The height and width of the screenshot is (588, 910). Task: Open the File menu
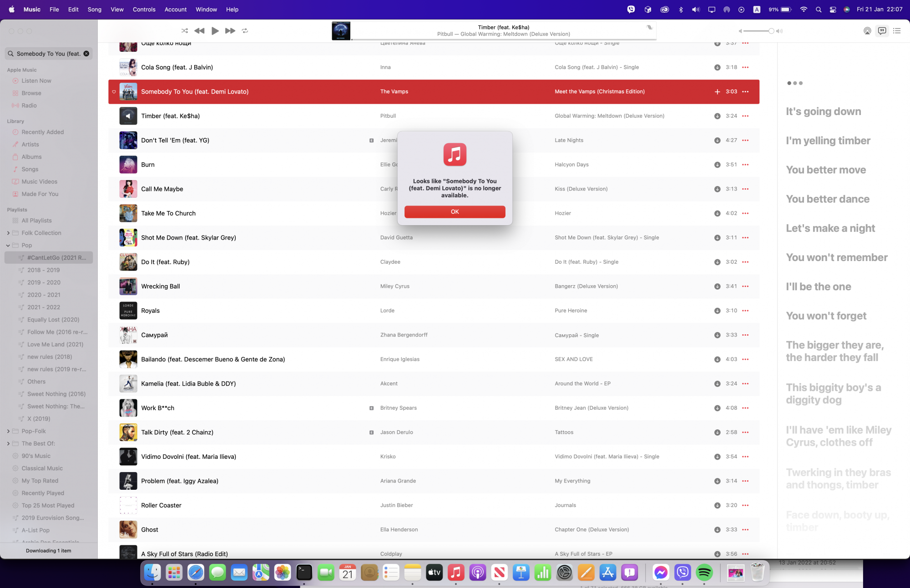coord(54,10)
